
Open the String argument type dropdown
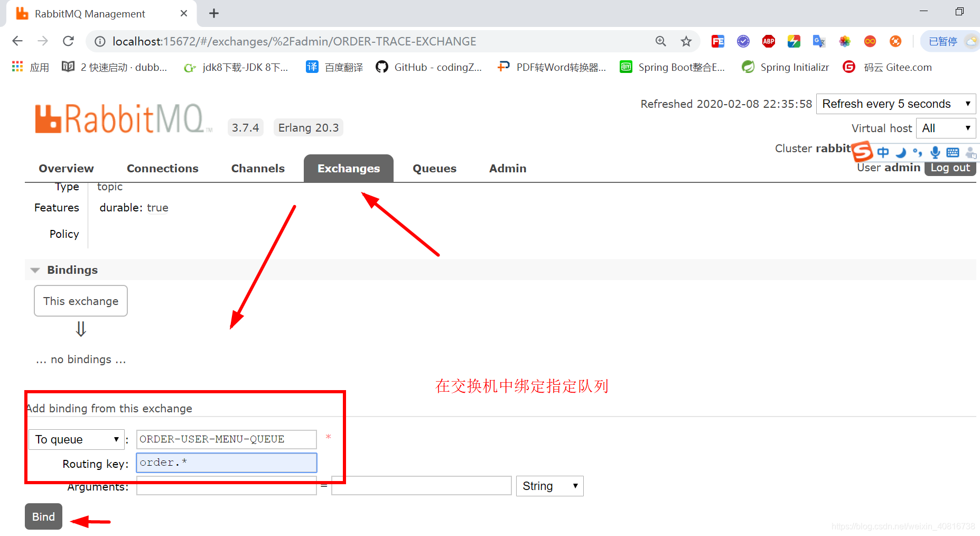[x=550, y=486]
